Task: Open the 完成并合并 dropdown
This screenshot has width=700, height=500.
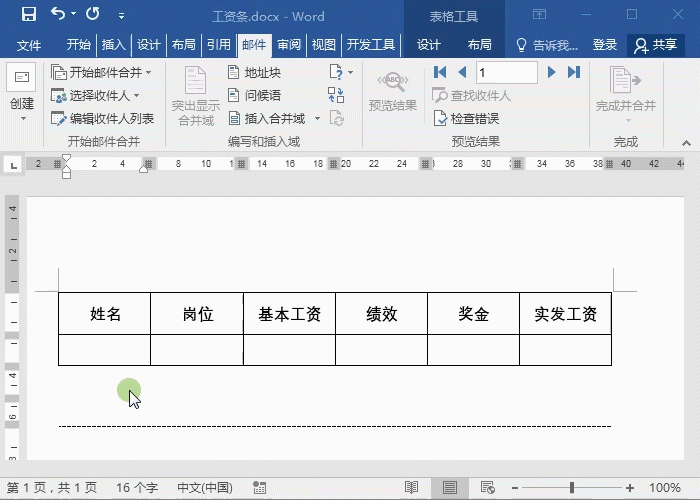Action: pyautogui.click(x=625, y=96)
